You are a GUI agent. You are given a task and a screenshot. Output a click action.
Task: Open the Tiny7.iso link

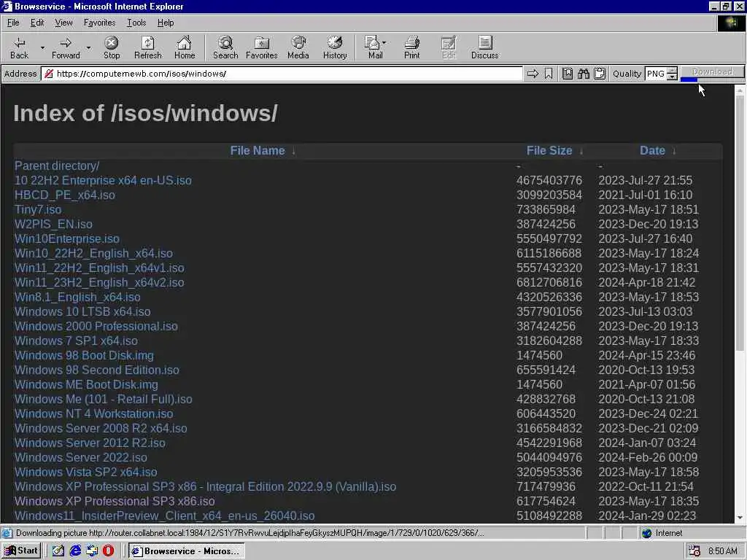[38, 209]
